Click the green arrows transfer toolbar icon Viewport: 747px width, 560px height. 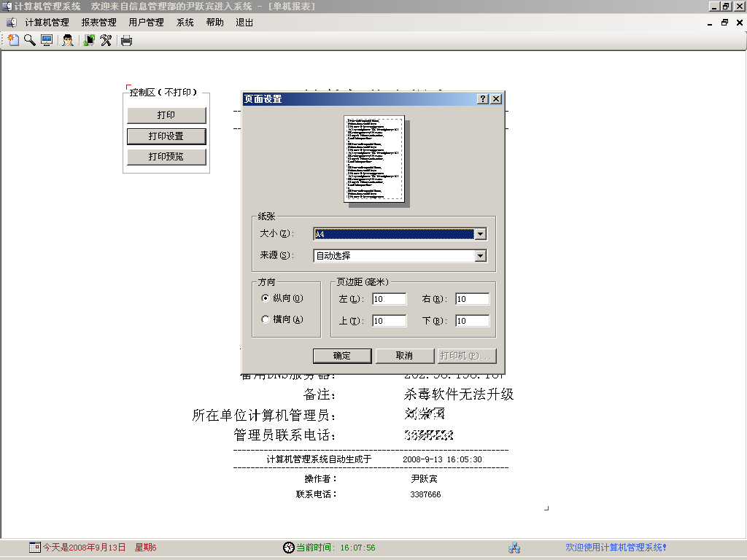(89, 40)
